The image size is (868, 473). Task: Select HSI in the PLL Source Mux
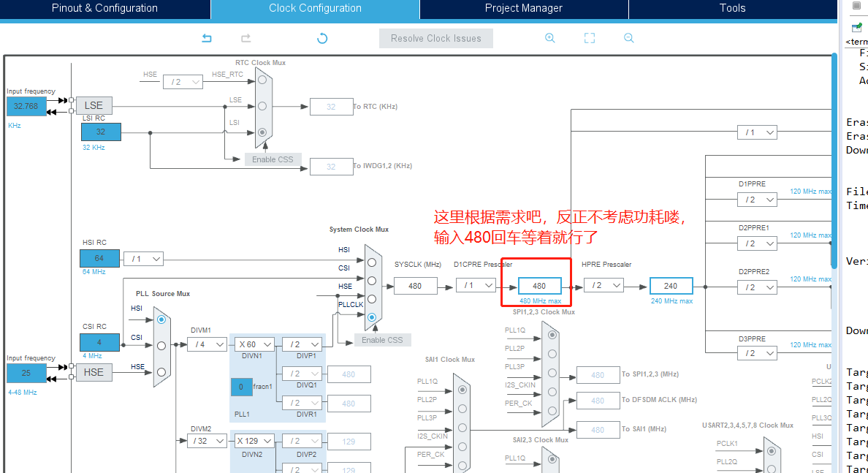pyautogui.click(x=162, y=319)
